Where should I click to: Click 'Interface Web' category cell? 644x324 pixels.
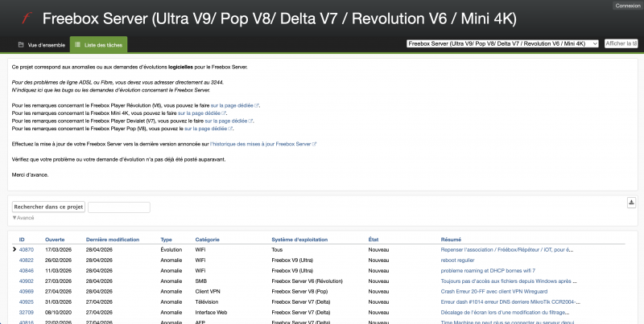point(211,313)
